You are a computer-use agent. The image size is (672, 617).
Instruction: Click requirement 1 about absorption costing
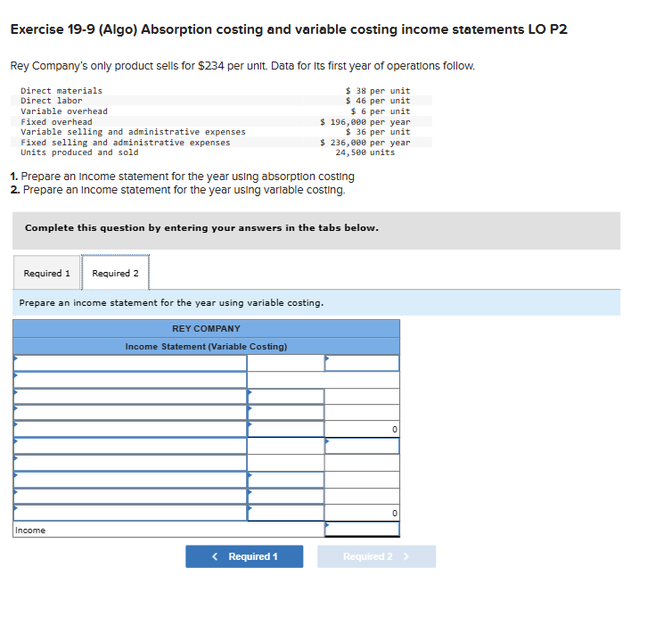pos(182,177)
